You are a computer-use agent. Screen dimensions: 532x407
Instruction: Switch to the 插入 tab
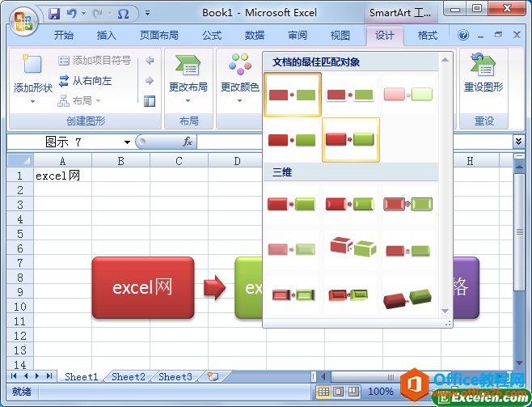(x=106, y=36)
